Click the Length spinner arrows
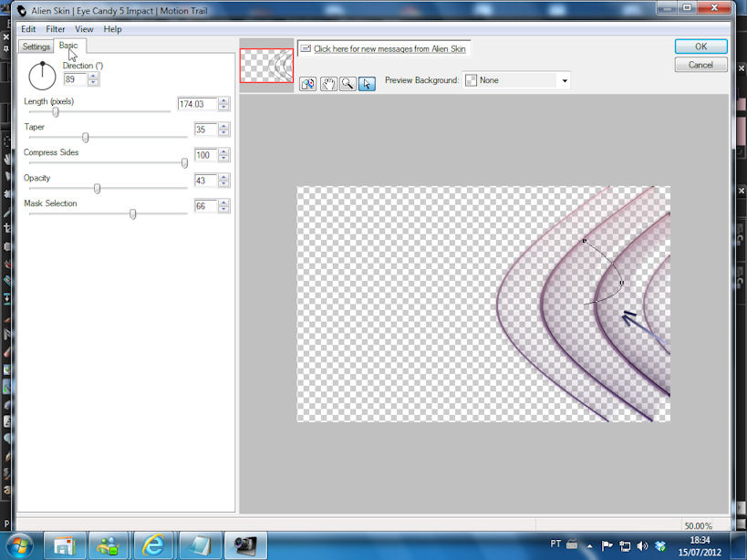The width and height of the screenshot is (747, 560). coord(223,104)
